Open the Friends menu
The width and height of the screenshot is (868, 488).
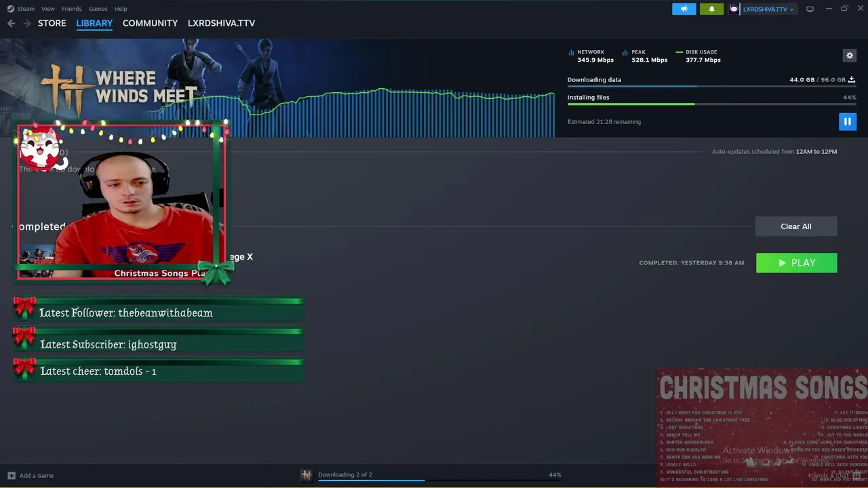click(71, 9)
